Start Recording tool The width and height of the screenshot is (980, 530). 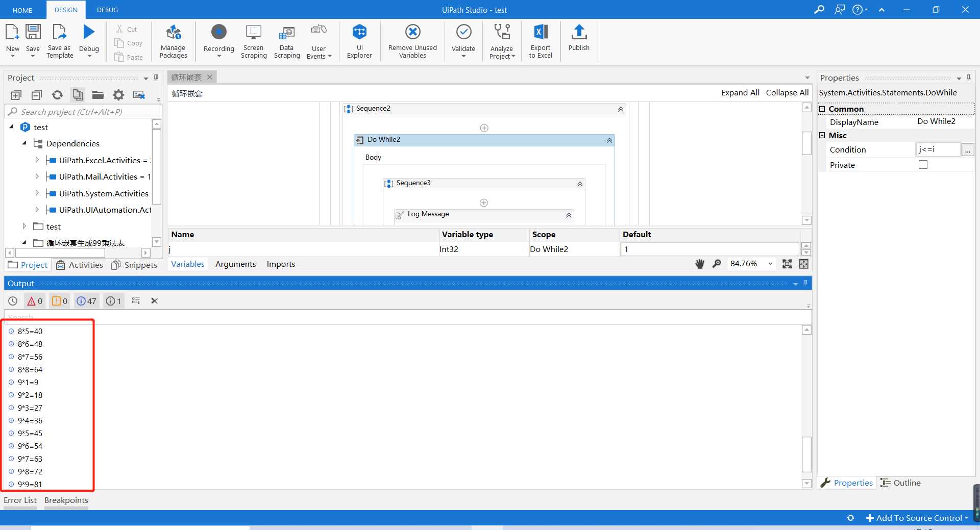(x=218, y=32)
